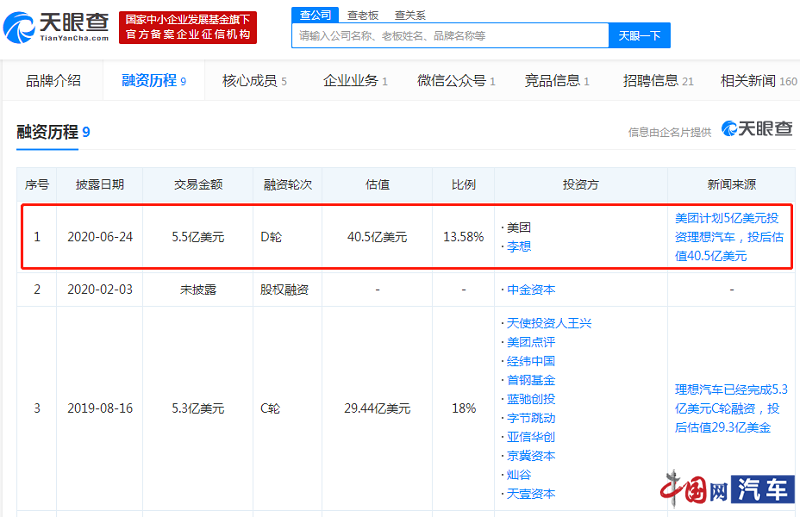Click the date cell 2019-08-16
This screenshot has width=800, height=517.
click(100, 408)
